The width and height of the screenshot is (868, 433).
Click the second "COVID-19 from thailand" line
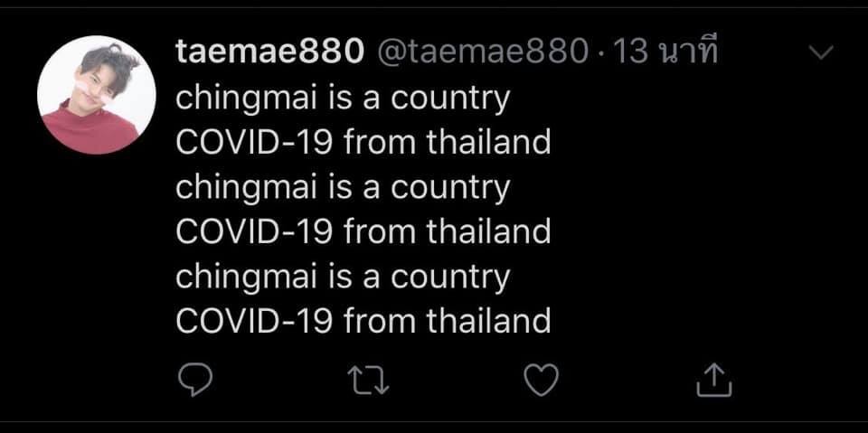point(363,231)
